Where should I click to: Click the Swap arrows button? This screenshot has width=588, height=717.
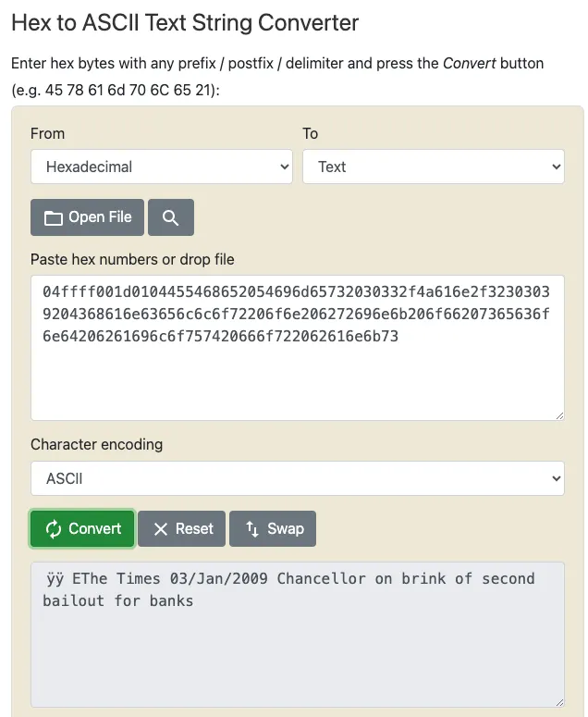273,528
